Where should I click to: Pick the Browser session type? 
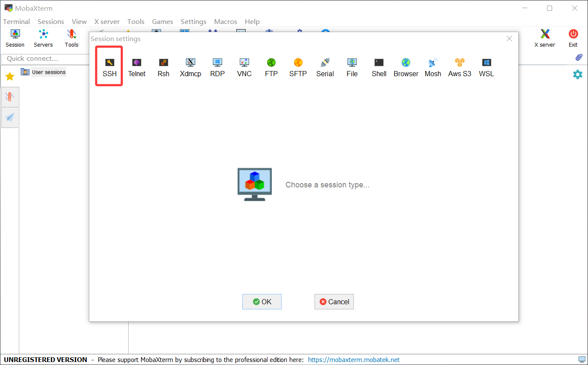click(406, 68)
